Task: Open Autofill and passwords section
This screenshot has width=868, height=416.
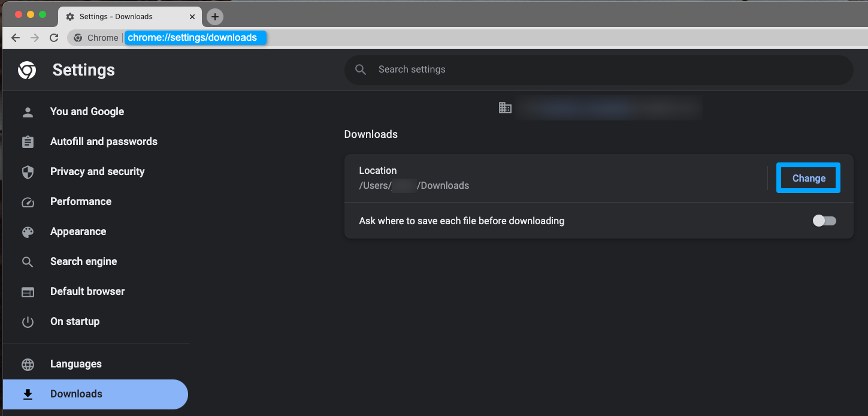Action: [x=104, y=141]
